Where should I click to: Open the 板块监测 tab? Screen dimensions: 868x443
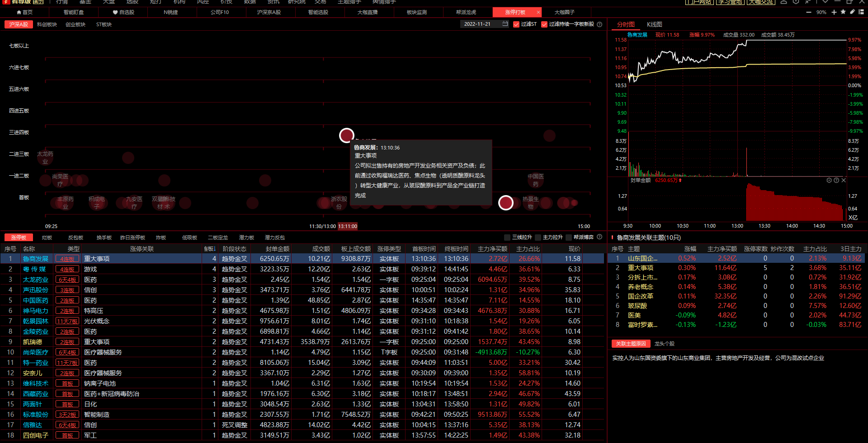click(x=417, y=12)
